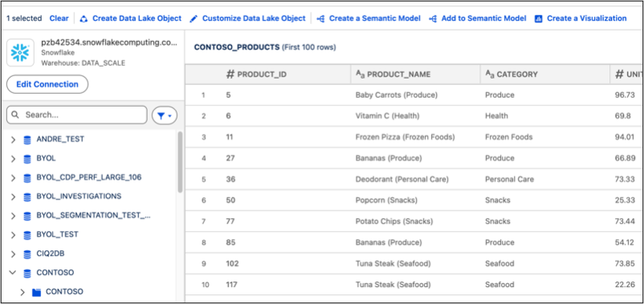
Task: Click the CIQ2DB database icon
Action: tap(27, 254)
